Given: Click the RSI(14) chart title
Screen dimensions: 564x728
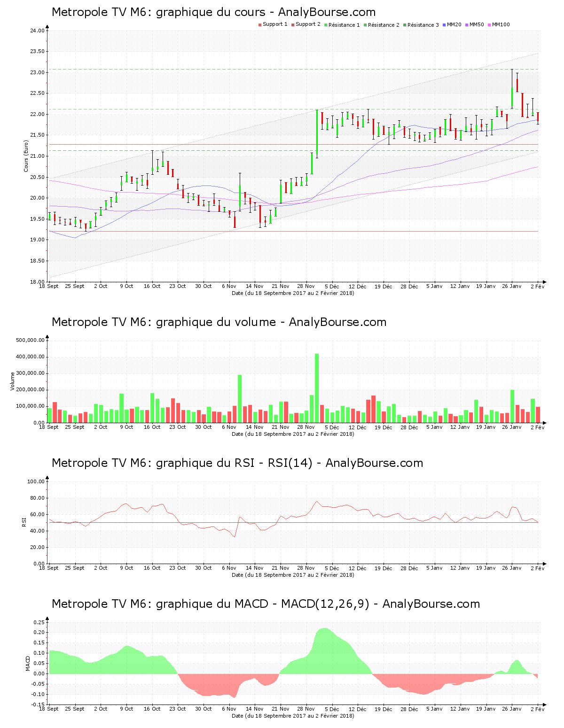Looking at the screenshot, I should tap(237, 463).
